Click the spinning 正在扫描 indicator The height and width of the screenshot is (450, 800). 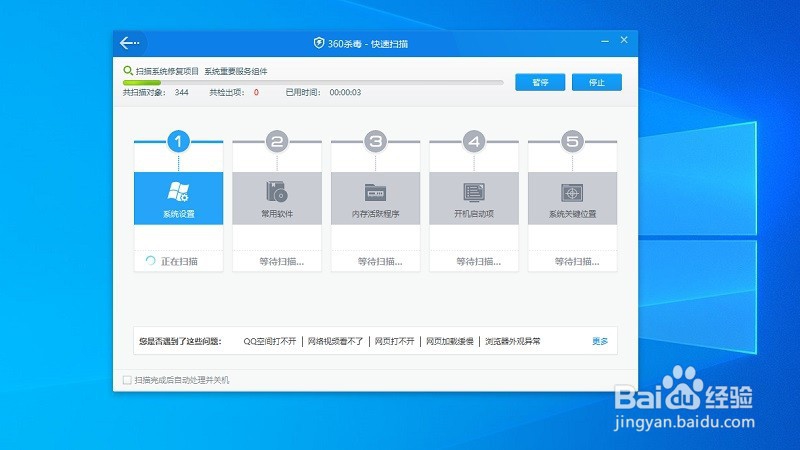151,261
